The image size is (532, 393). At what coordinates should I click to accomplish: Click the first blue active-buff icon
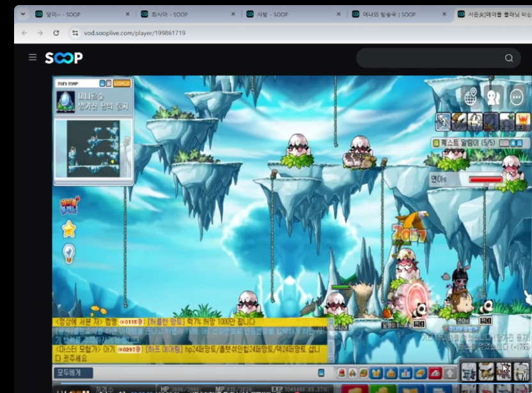(443, 122)
